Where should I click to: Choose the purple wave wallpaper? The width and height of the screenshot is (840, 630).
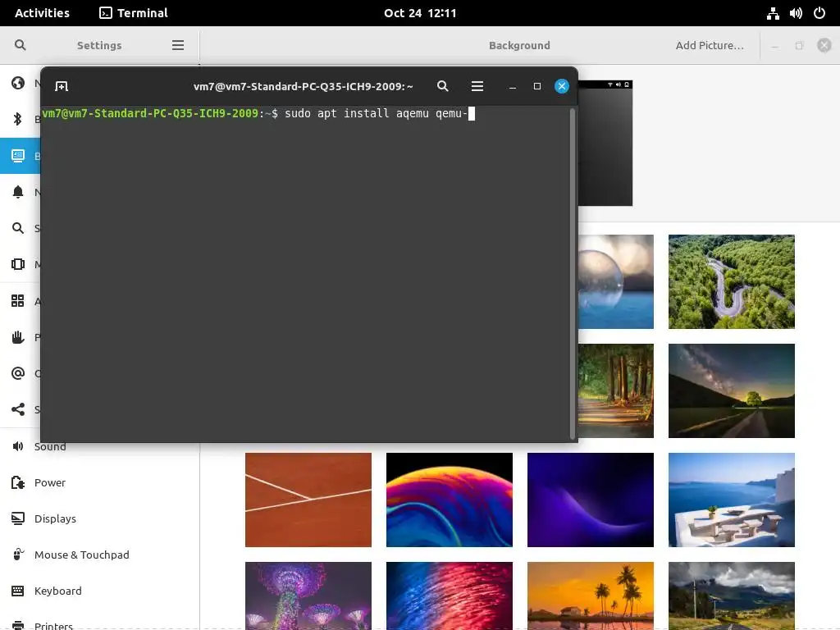click(x=591, y=500)
